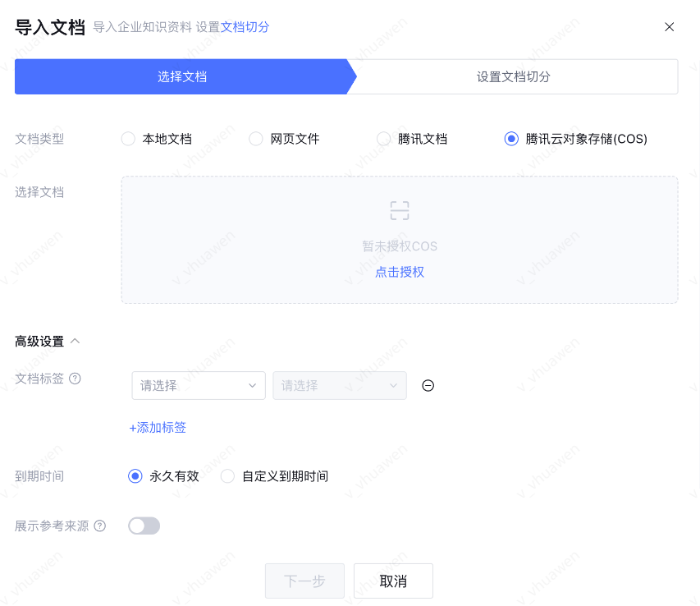Viewport: 700px width, 606px height.
Task: Go to the 设置文档切分 step tab
Action: 514,77
